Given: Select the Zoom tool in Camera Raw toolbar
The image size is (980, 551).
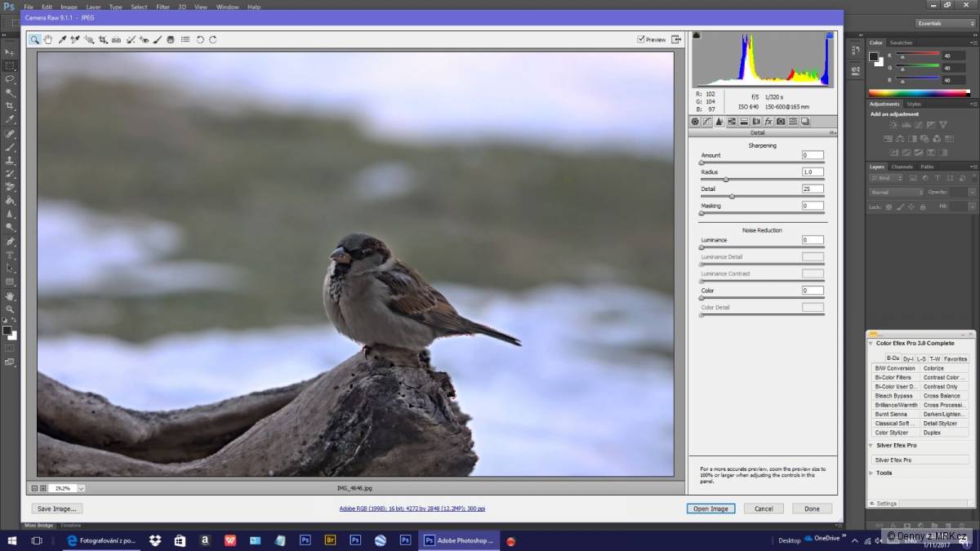Looking at the screenshot, I should click(35, 39).
